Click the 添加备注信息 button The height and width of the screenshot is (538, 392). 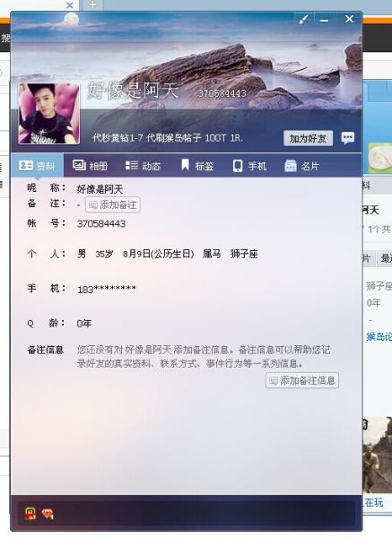[302, 380]
